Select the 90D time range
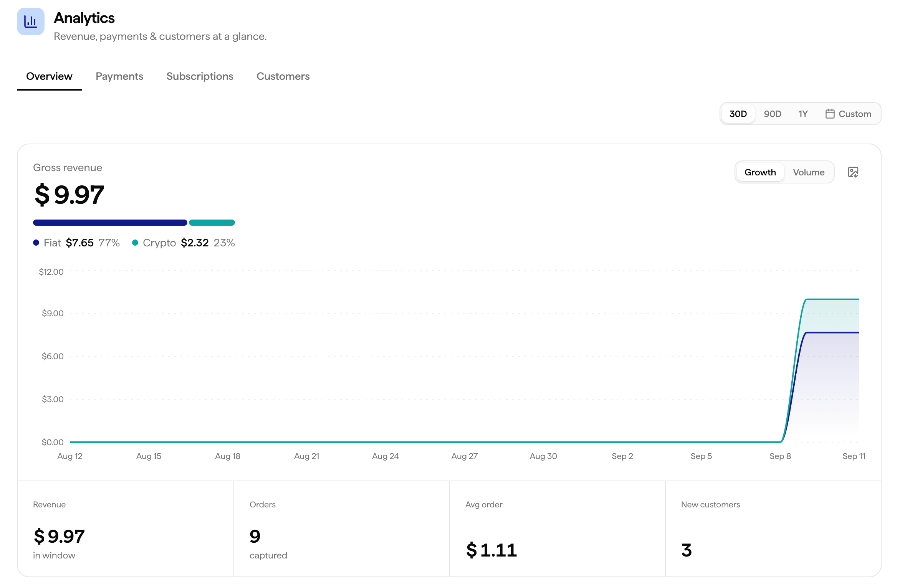The width and height of the screenshot is (900, 588). point(773,114)
